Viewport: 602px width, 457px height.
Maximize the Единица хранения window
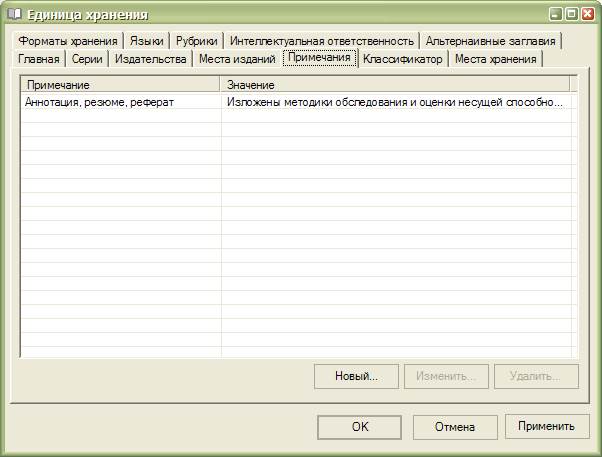(570, 14)
